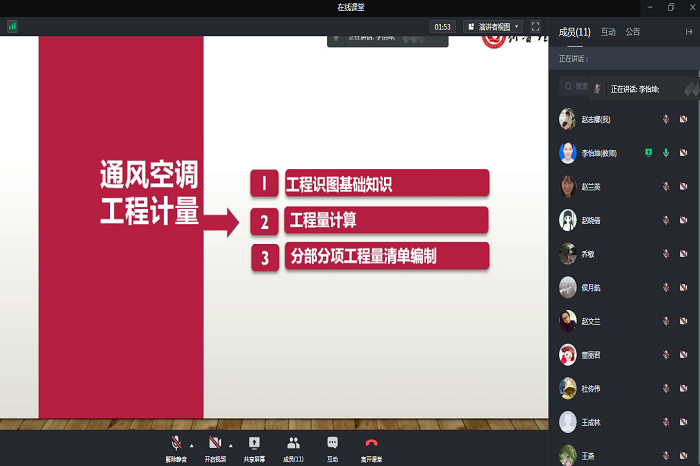Open the interaction chat icon in toolbar

[332, 443]
